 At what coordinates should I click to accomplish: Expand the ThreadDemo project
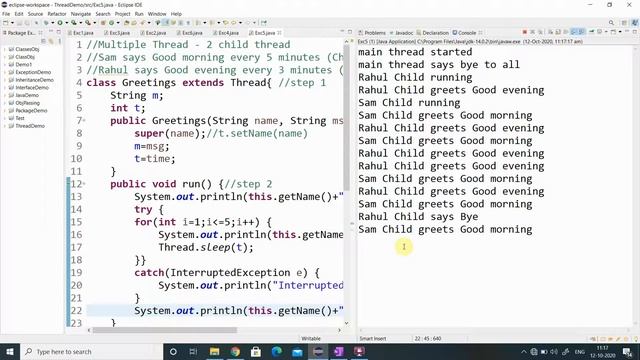click(x=5, y=126)
